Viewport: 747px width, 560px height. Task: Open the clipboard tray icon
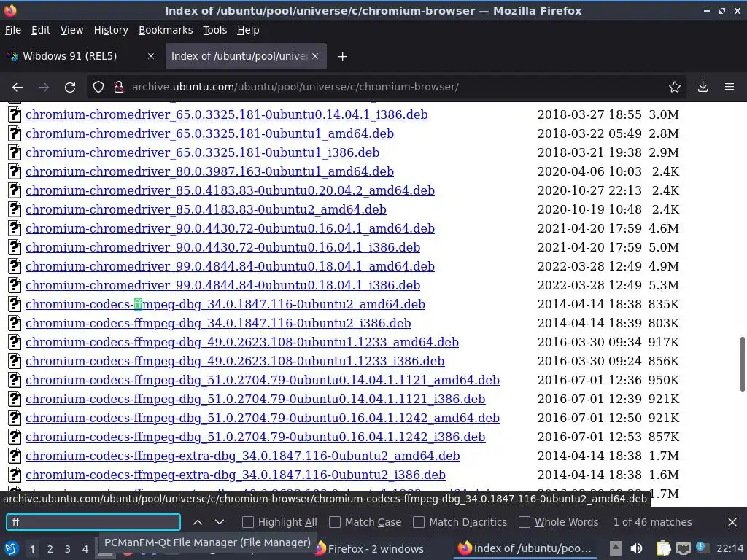(663, 548)
